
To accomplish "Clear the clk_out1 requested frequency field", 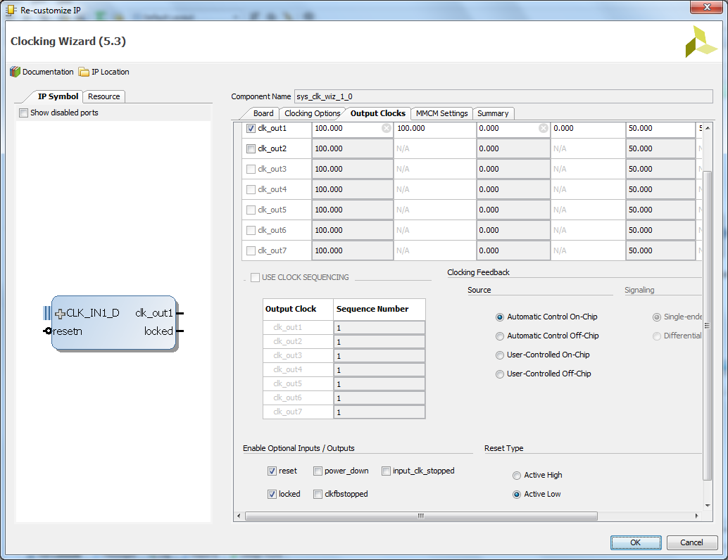I will point(387,128).
